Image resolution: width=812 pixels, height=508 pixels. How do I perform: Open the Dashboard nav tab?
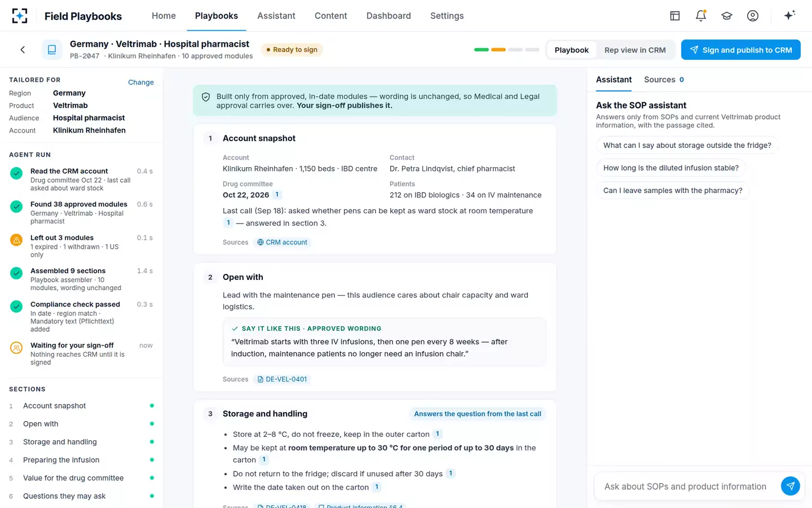[x=389, y=16]
